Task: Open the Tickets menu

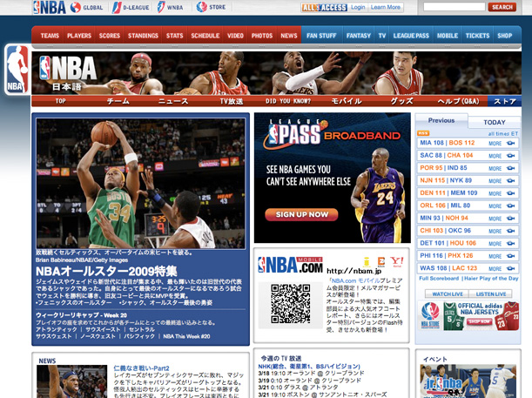Action: 477,36
